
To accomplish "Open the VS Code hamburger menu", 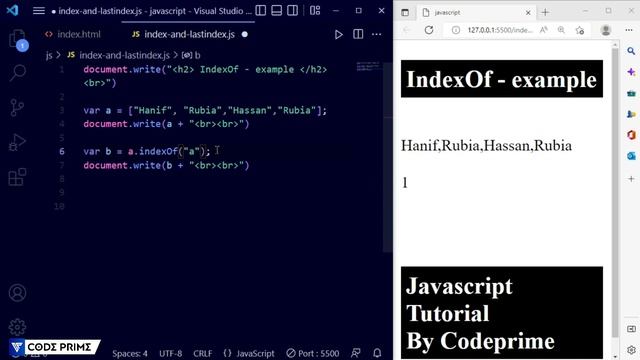I will tap(39, 11).
